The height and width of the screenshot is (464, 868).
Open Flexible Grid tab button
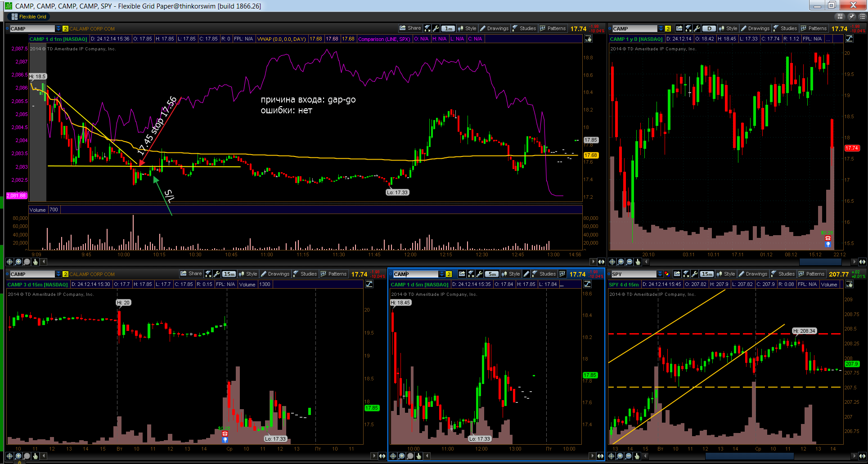coord(28,17)
